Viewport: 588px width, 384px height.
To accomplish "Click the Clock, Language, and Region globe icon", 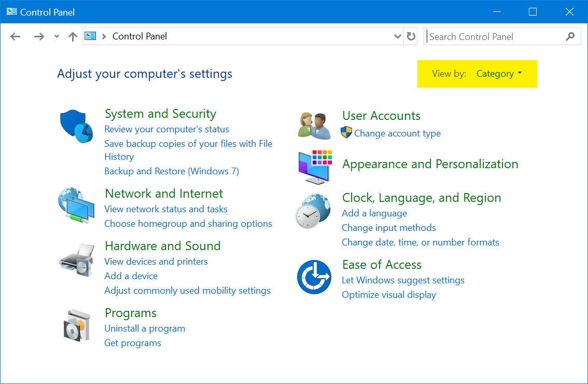I will click(x=314, y=211).
